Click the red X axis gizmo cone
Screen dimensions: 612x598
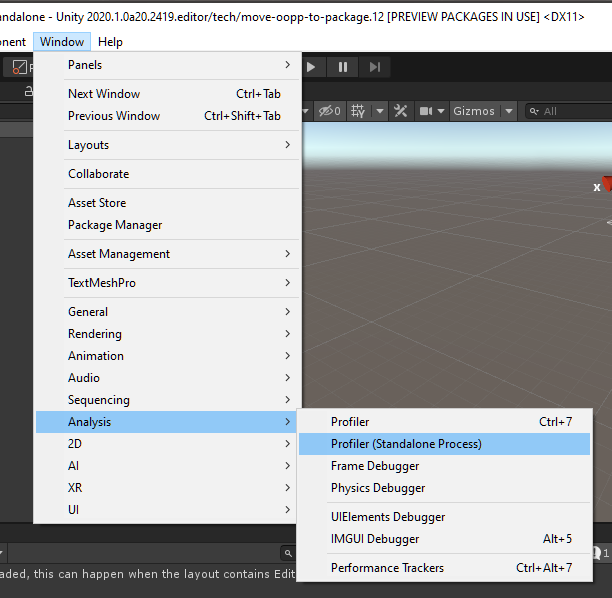point(606,182)
